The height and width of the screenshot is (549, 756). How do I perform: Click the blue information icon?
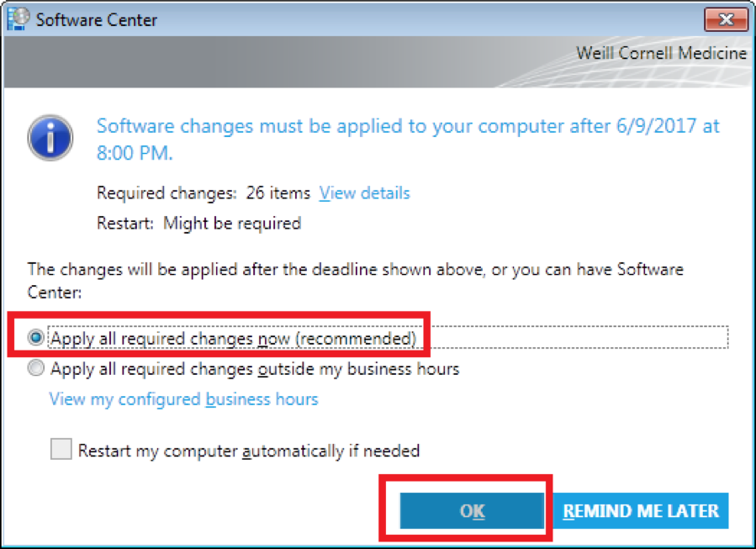50,138
